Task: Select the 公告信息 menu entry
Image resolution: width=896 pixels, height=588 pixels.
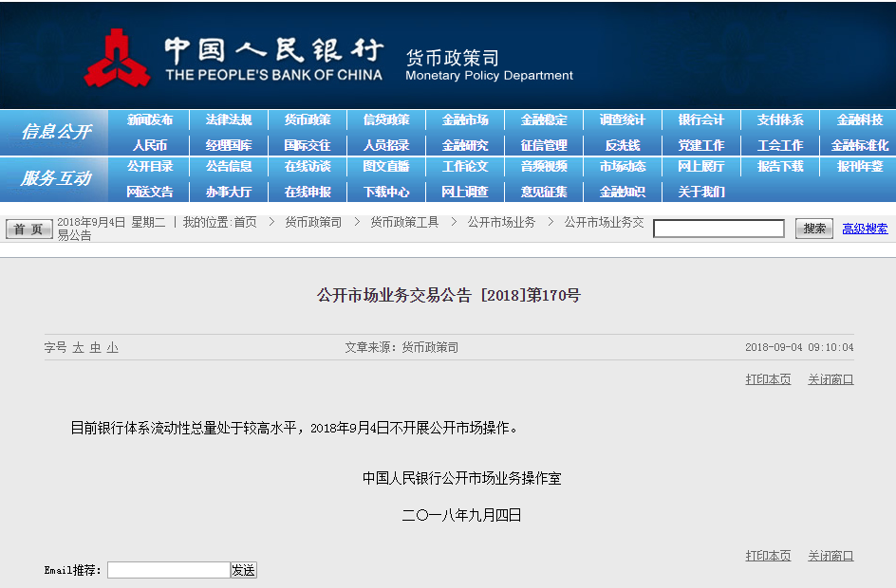Action: tap(229, 167)
